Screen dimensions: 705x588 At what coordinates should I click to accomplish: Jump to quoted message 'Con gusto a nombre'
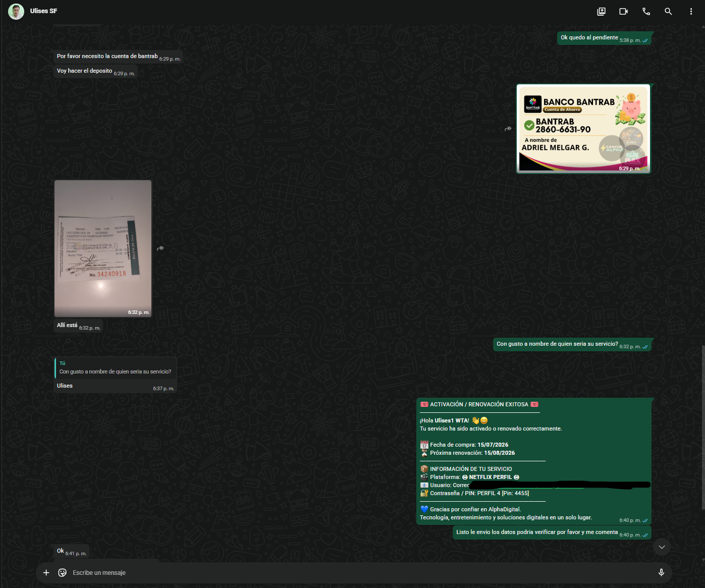click(x=116, y=367)
